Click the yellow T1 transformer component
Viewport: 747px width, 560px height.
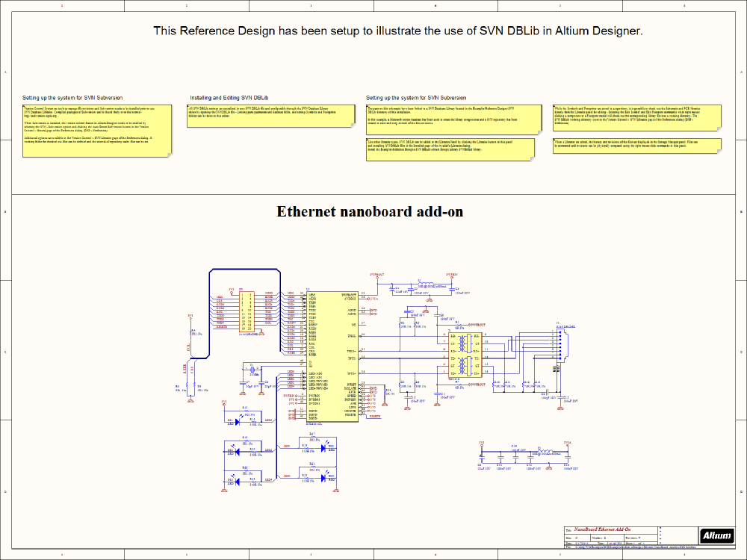[465, 355]
